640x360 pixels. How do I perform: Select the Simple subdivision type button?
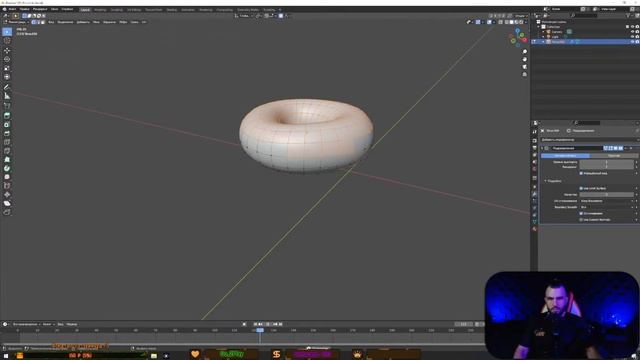coord(614,156)
